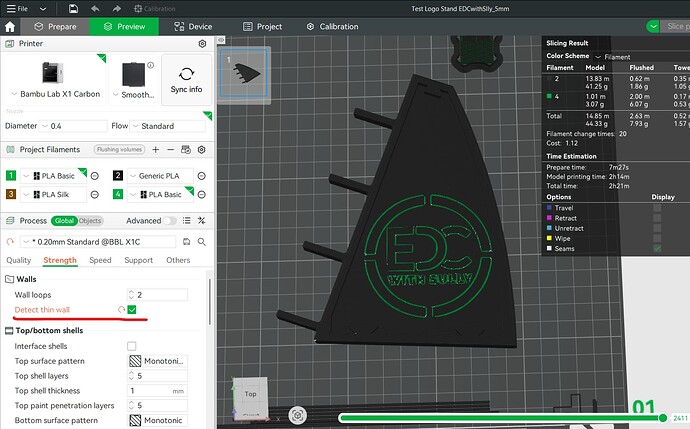Reset process preset with revert arrow
This screenshot has width=690, height=429.
(x=10, y=242)
